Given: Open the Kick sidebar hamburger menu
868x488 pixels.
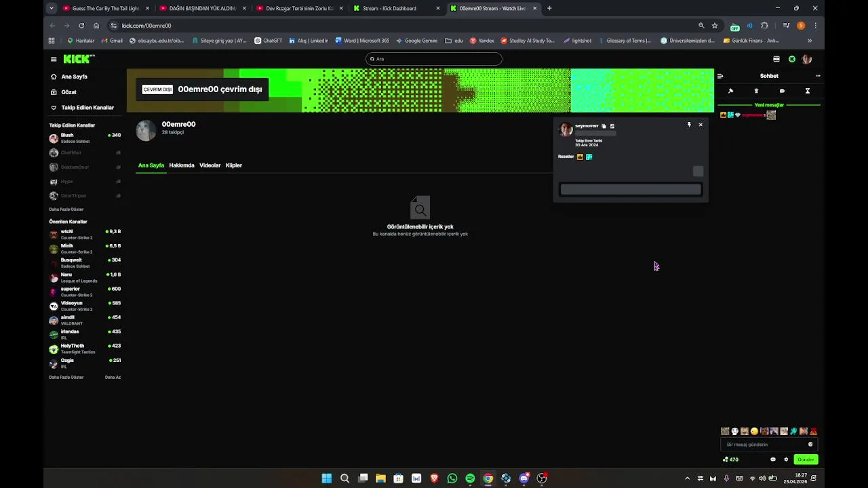Looking at the screenshot, I should 54,59.
